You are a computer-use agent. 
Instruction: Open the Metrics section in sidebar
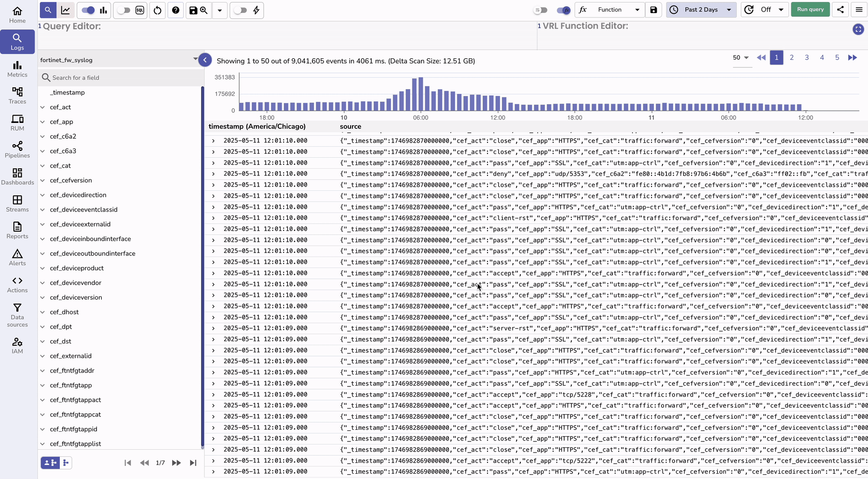(17, 69)
